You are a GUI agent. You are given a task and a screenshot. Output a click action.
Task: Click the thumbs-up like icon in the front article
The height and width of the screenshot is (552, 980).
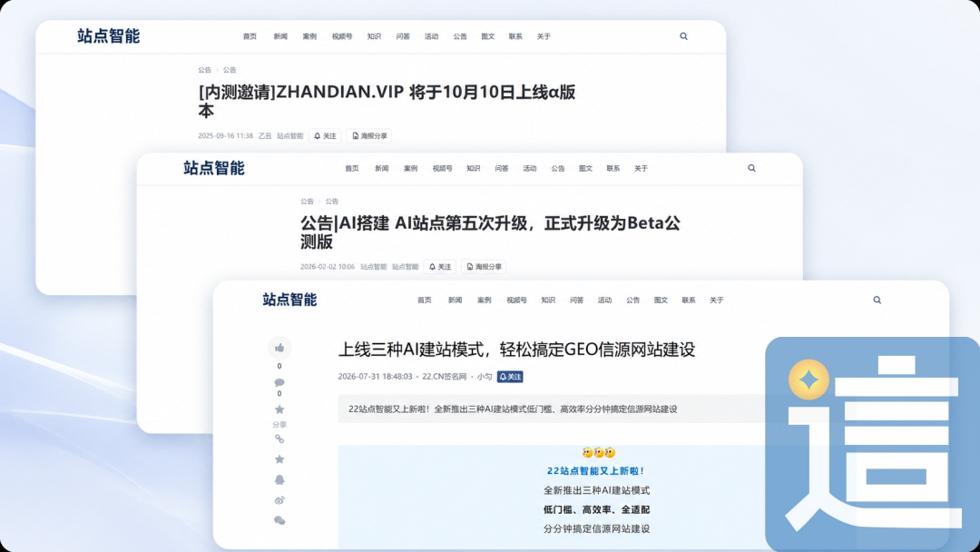(279, 348)
